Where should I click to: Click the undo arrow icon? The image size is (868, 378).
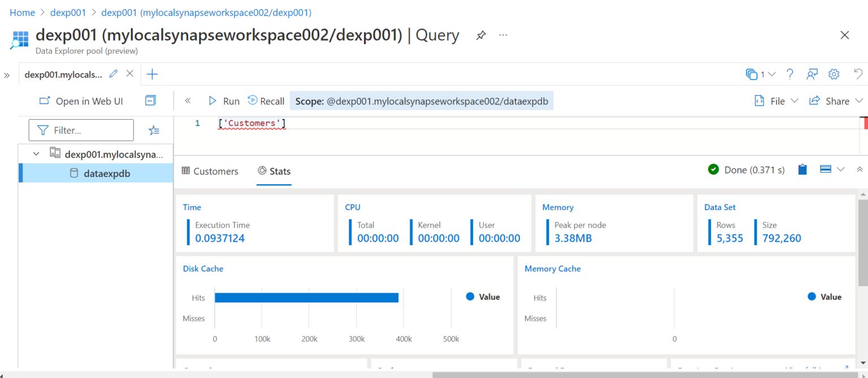858,74
